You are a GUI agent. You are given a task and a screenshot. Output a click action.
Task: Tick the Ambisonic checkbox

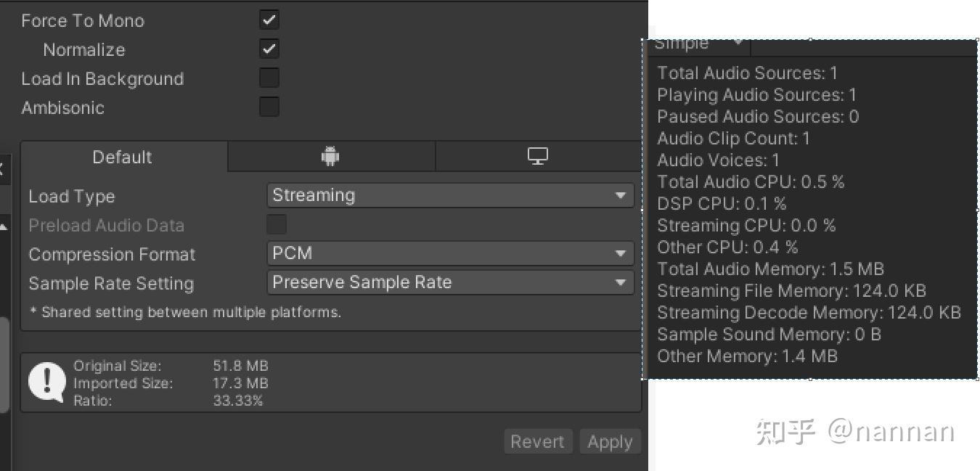pos(269,107)
